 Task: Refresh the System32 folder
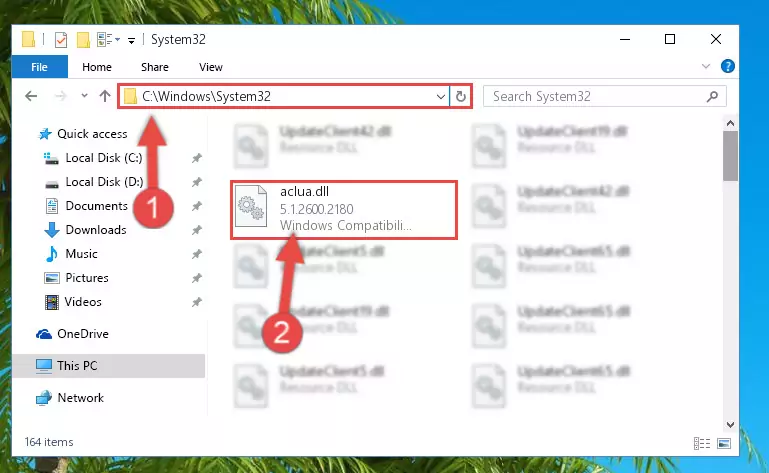point(461,97)
